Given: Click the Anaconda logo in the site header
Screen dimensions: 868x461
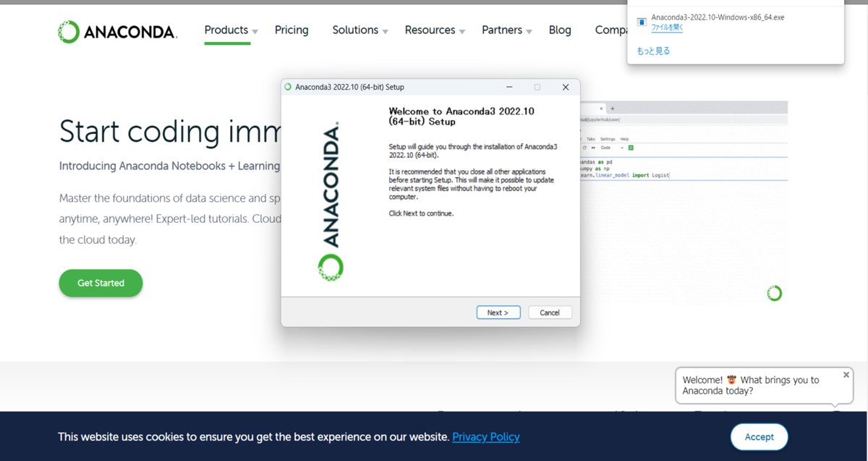Looking at the screenshot, I should pyautogui.click(x=117, y=31).
